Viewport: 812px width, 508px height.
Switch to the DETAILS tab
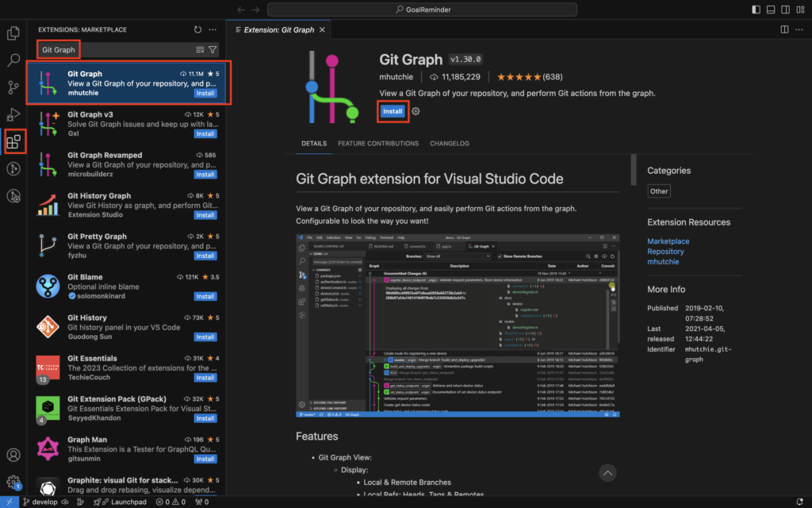[x=314, y=144]
